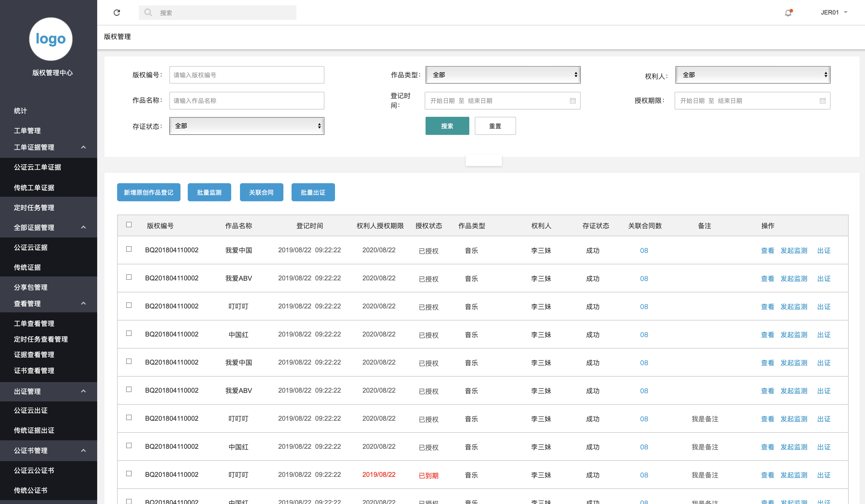
Task: Click the teal 搜索 button
Action: pos(447,126)
